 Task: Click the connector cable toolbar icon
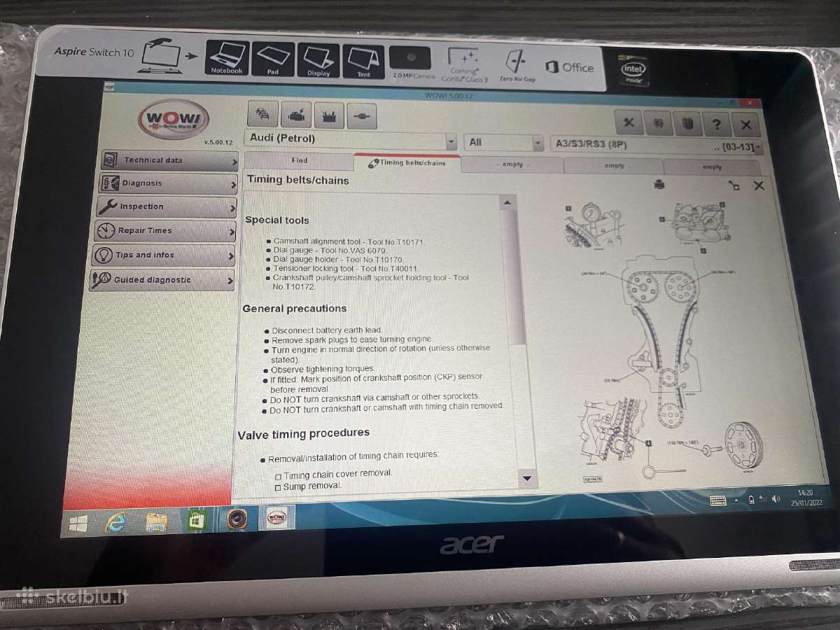tap(361, 116)
